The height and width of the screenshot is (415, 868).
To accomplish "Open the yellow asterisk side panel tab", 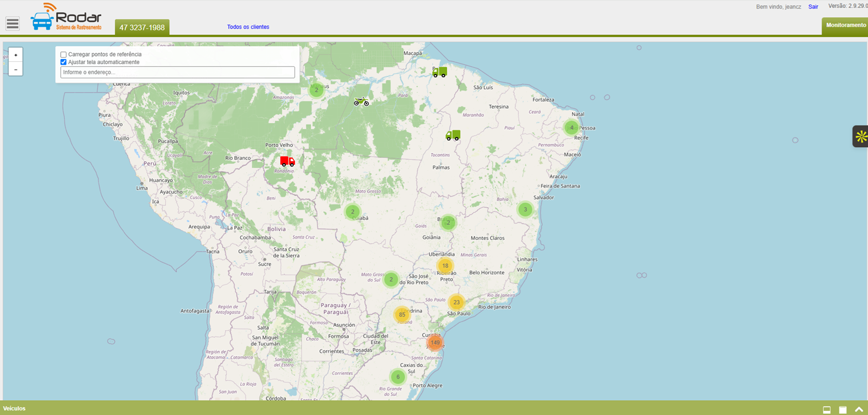I will tap(861, 136).
